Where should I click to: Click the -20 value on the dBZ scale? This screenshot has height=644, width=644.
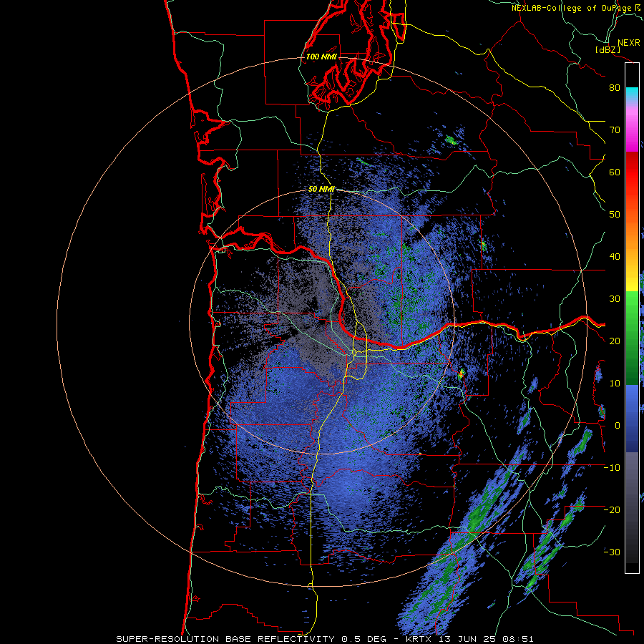(x=612, y=510)
